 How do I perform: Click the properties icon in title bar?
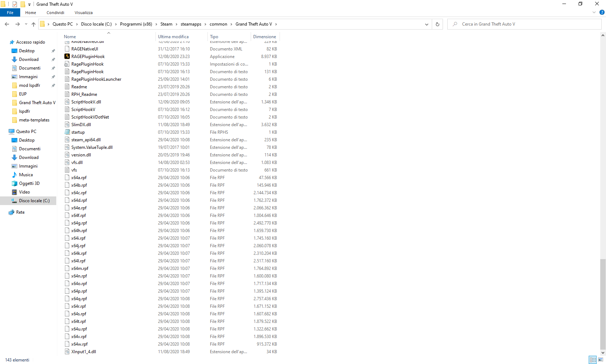[15, 4]
